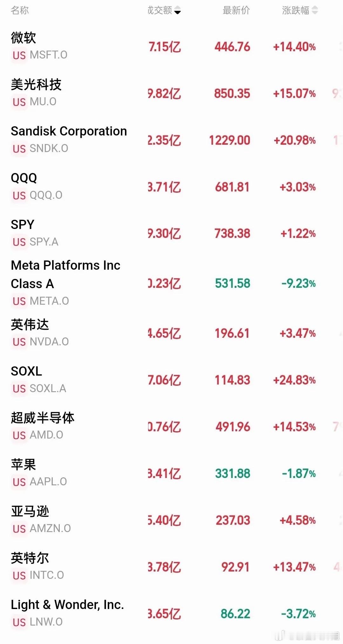Open the QQQ ETF row
343x644 pixels.
[172, 187]
